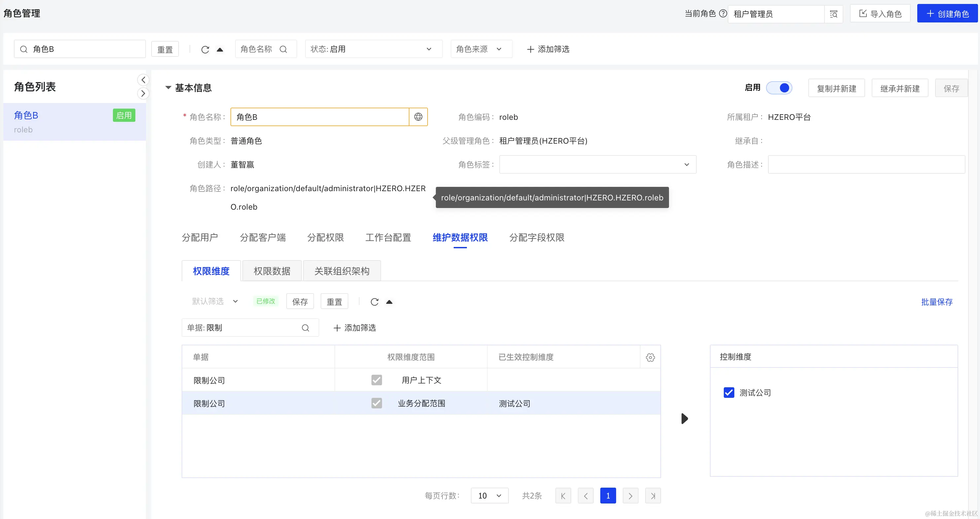Click the magnifier icon in 角色B search box
This screenshot has width=980, height=519.
(23, 49)
